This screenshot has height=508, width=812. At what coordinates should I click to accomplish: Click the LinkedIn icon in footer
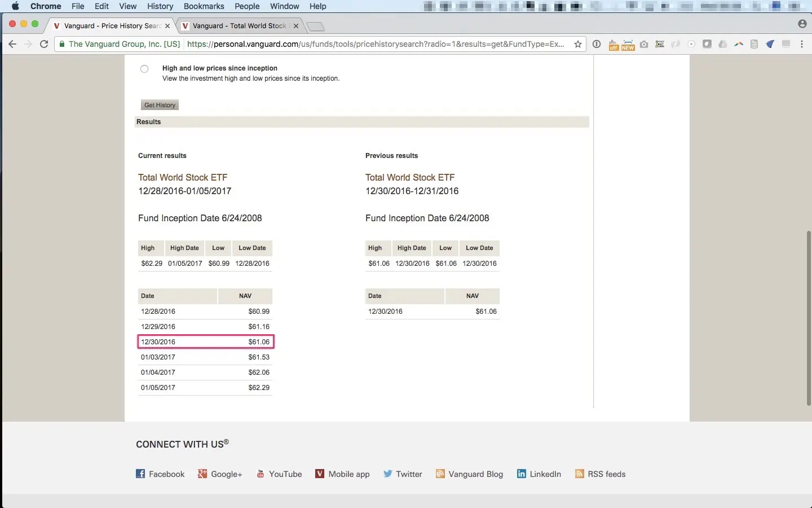(522, 474)
